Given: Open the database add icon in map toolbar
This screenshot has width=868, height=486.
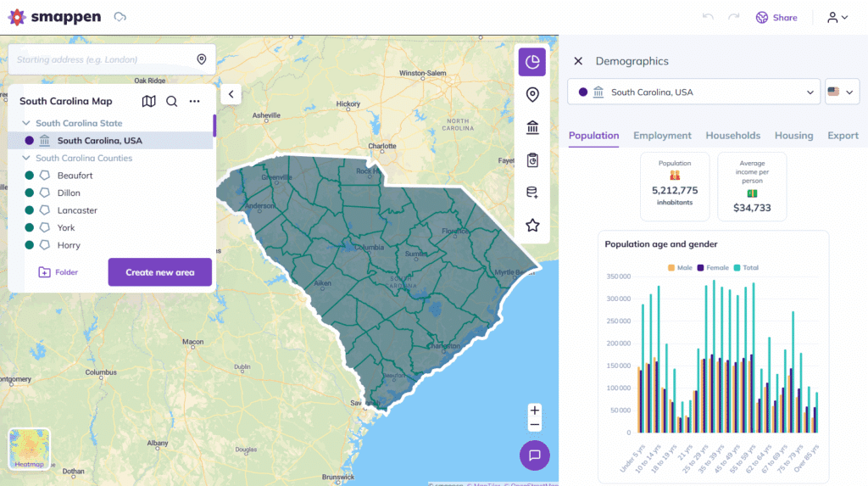Looking at the screenshot, I should pyautogui.click(x=532, y=193).
